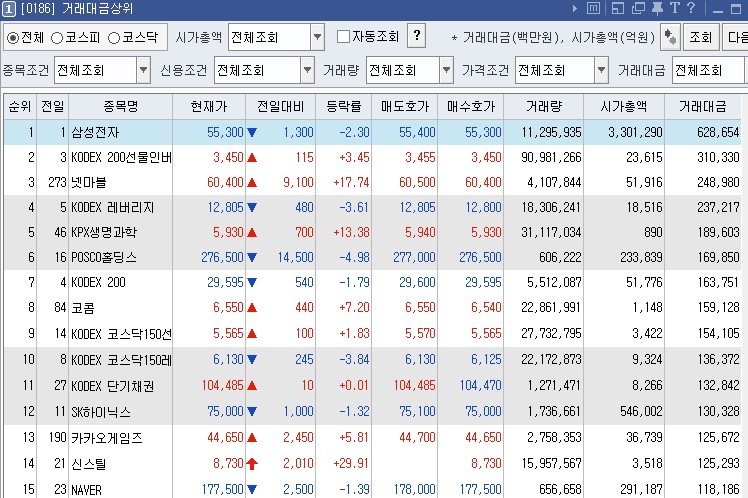Click the two-arrow swap icon left of 조회
Image resolution: width=748 pixels, height=498 pixels.
670,37
